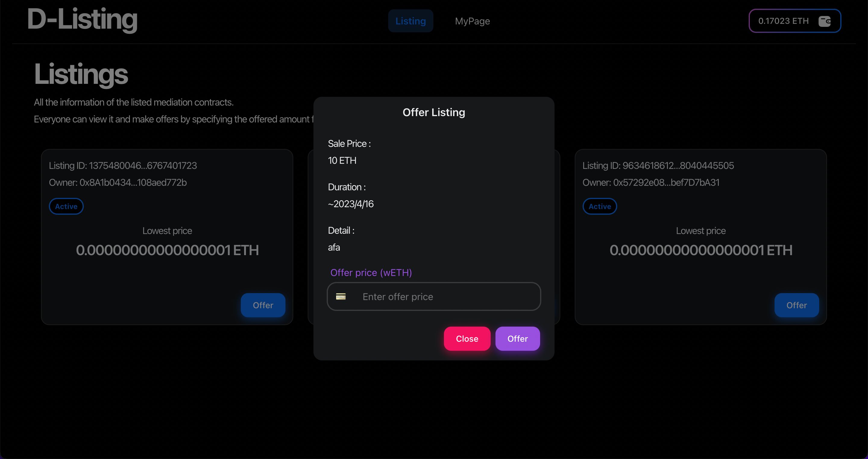Viewport: 868px width, 459px height.
Task: Click the D-Listing logo
Action: coord(82,20)
